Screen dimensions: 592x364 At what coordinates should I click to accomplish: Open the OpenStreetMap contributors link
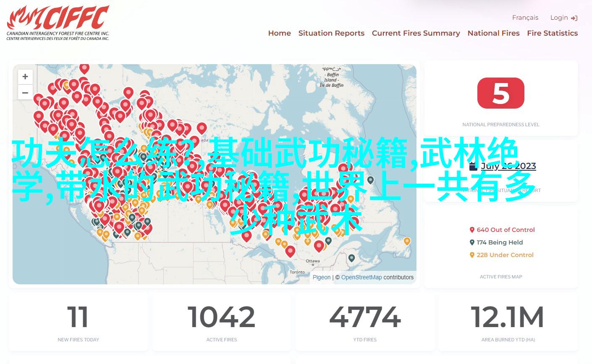pos(361,277)
